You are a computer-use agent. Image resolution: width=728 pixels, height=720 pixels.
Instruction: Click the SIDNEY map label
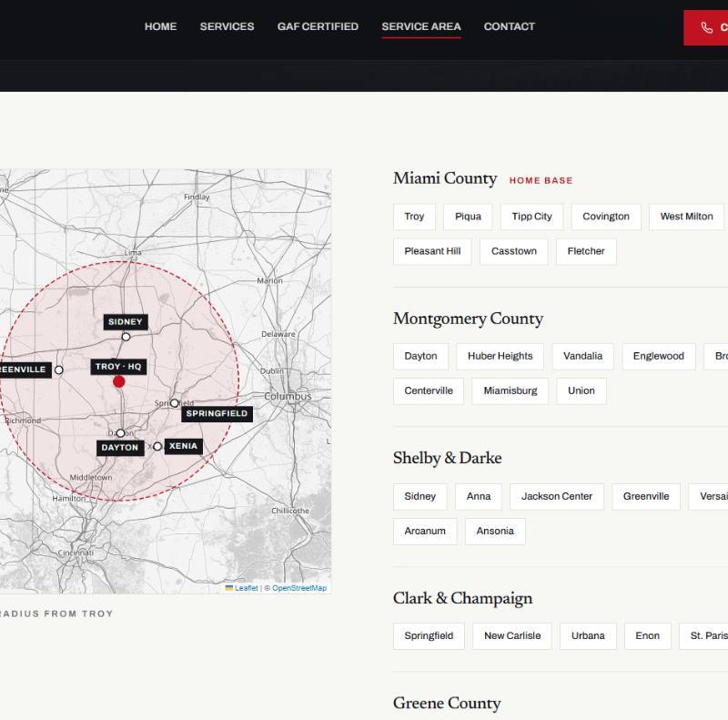126,322
